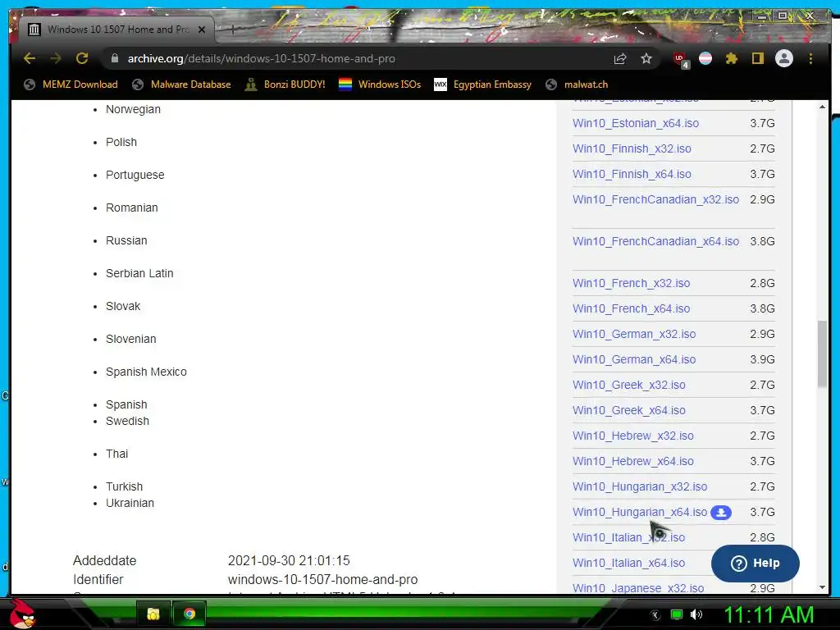Download Win10_German_x32.iso
The height and width of the screenshot is (630, 840).
pyautogui.click(x=634, y=334)
